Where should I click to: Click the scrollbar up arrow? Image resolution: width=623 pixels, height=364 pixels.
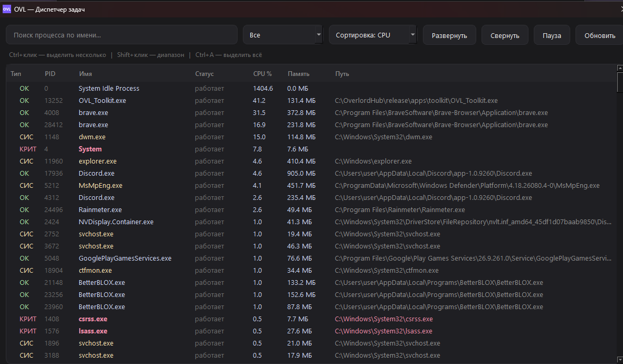[x=620, y=68]
